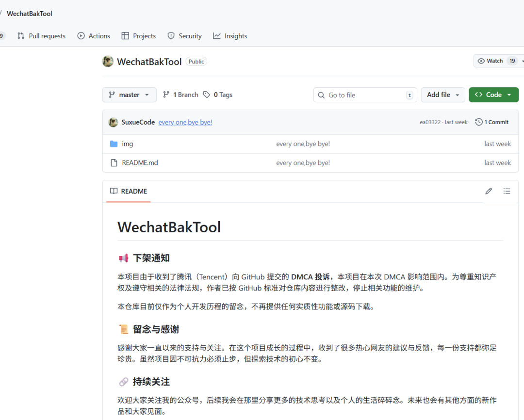Open the green Code dropdown
Viewport: 524px width, 420px height.
[493, 95]
